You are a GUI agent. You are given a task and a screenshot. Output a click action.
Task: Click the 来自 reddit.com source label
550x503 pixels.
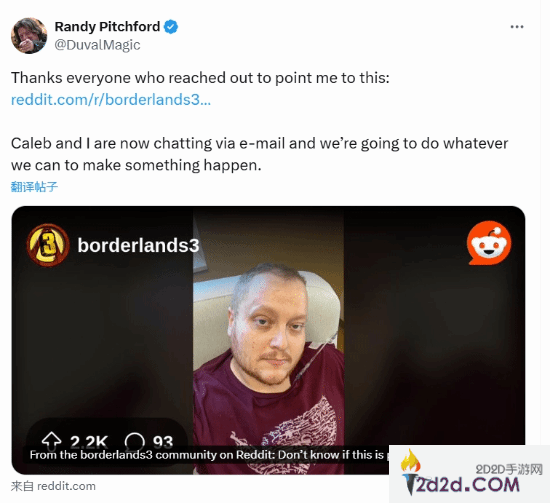point(53,486)
